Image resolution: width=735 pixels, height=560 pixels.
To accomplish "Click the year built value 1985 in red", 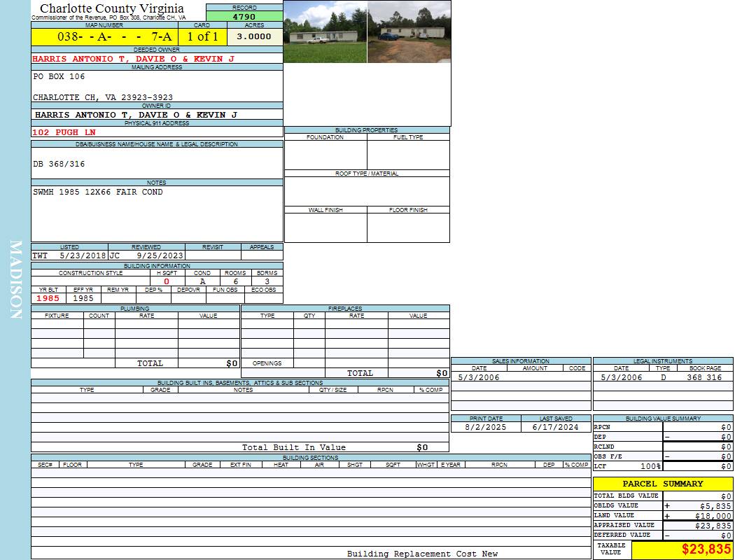I will click(48, 298).
